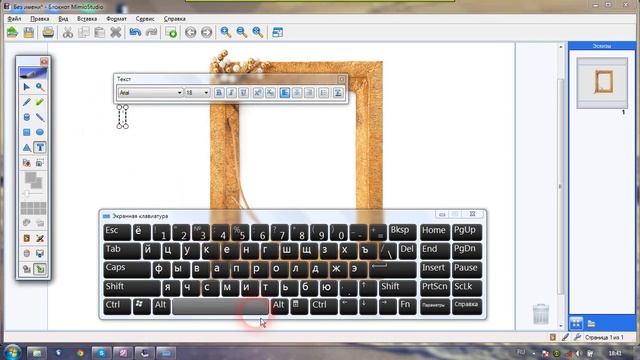Open the Формат menu

[116, 19]
